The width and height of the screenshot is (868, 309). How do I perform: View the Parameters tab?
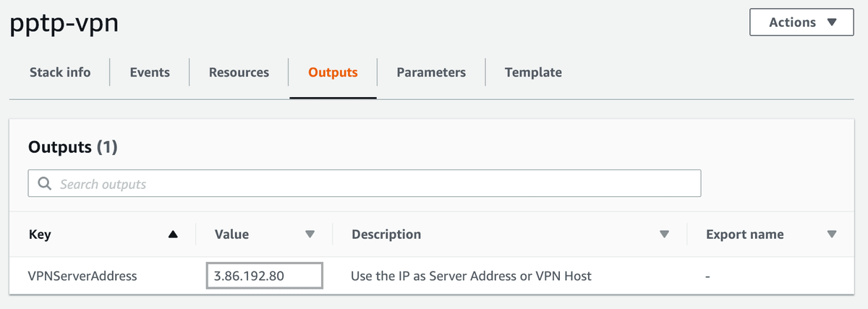click(x=431, y=72)
